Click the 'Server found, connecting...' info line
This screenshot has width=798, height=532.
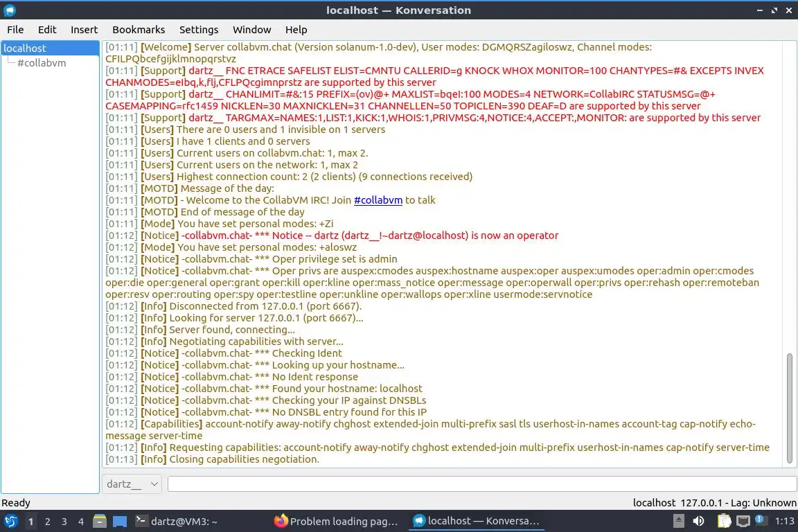[x=200, y=329]
